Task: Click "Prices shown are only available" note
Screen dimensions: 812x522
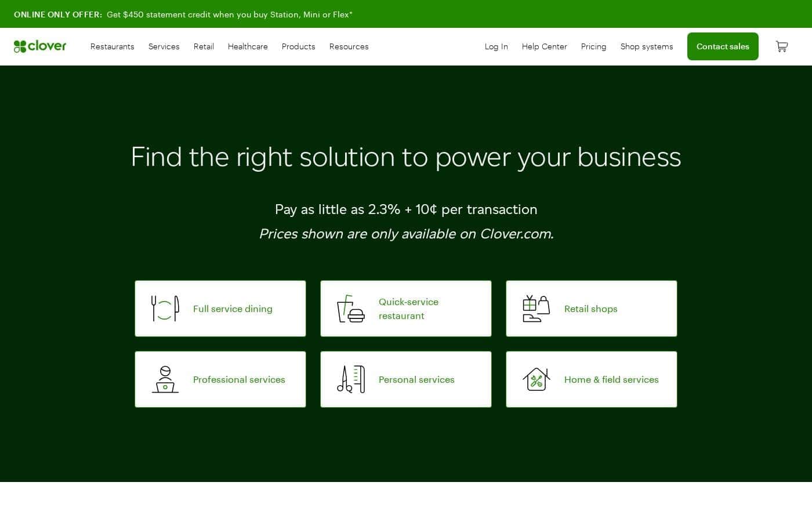Action: pyautogui.click(x=406, y=234)
